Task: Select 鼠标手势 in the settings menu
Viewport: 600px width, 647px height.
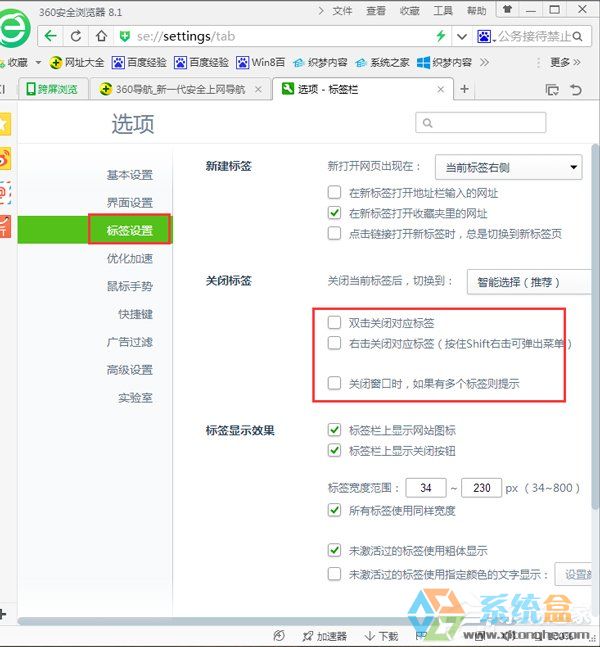Action: click(x=130, y=286)
